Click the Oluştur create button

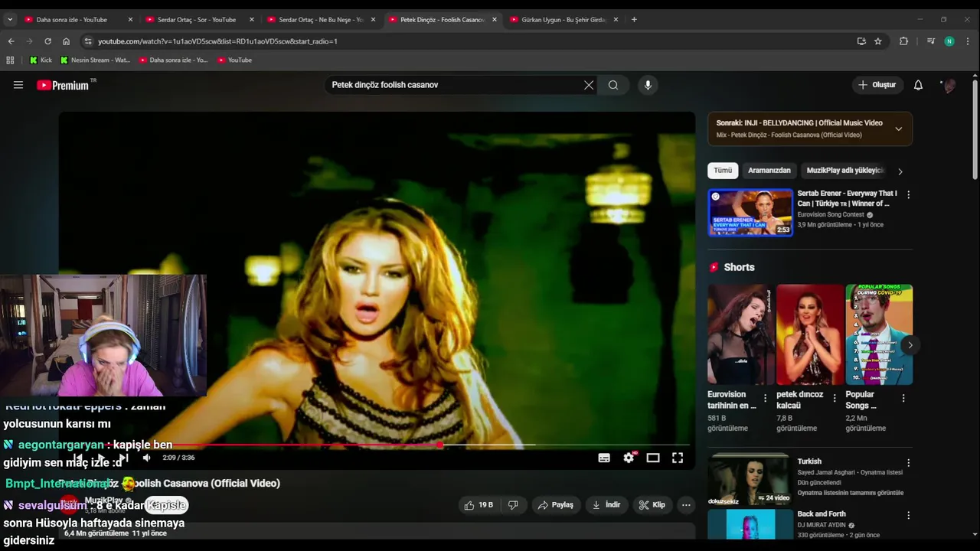pos(877,85)
